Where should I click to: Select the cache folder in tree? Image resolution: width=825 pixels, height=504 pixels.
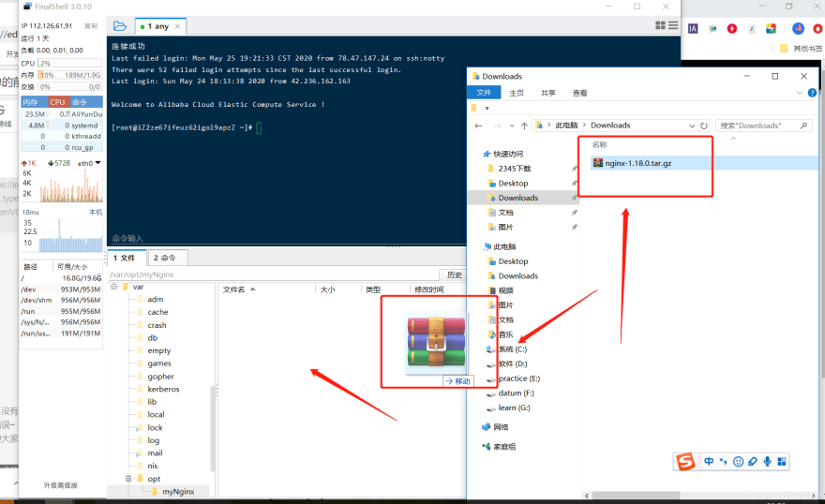tap(157, 312)
